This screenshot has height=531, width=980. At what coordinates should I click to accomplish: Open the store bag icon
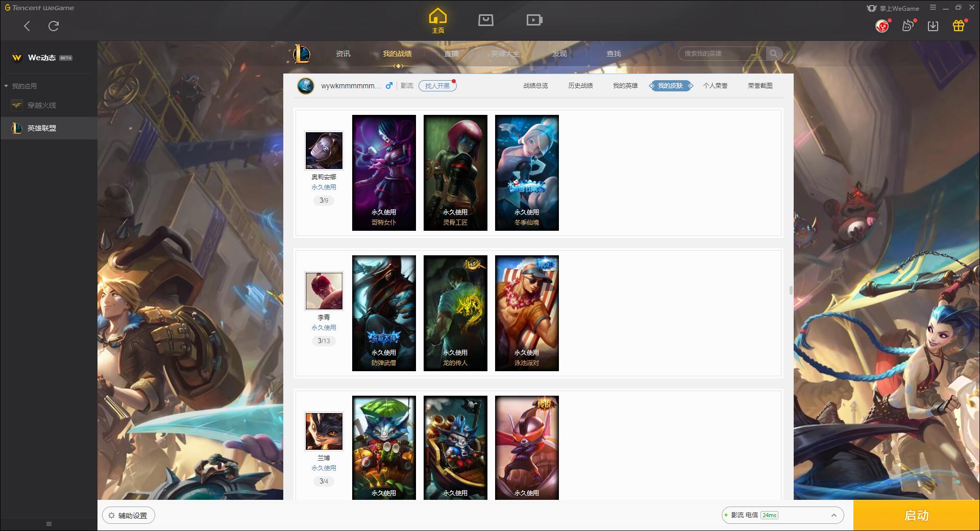[x=485, y=20]
